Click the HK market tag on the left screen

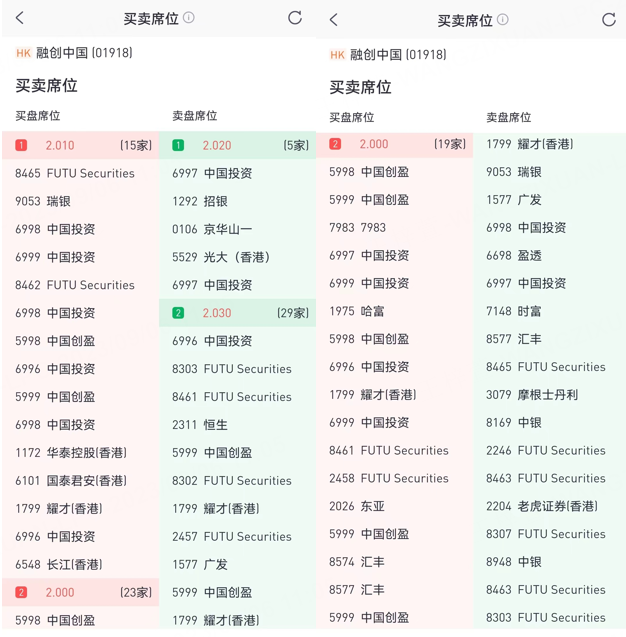pyautogui.click(x=24, y=53)
